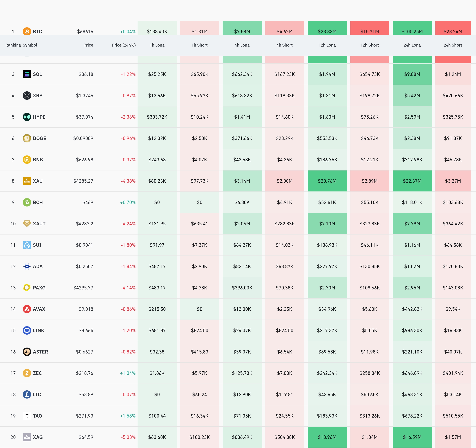Click the Dogecoin DOGE icon
This screenshot has height=448, width=476.
click(27, 138)
